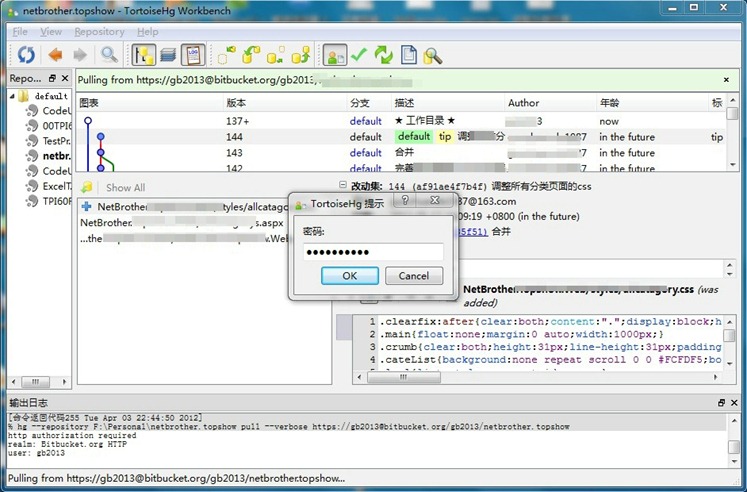Select revision 137+ working directory row
This screenshot has width=747, height=492.
click(x=401, y=121)
